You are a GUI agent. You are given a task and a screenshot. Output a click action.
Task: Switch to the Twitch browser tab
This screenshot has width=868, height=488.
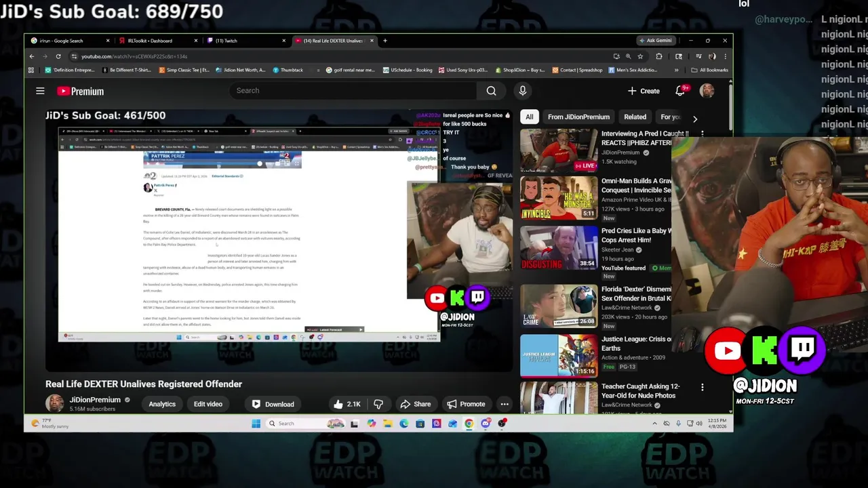point(243,41)
